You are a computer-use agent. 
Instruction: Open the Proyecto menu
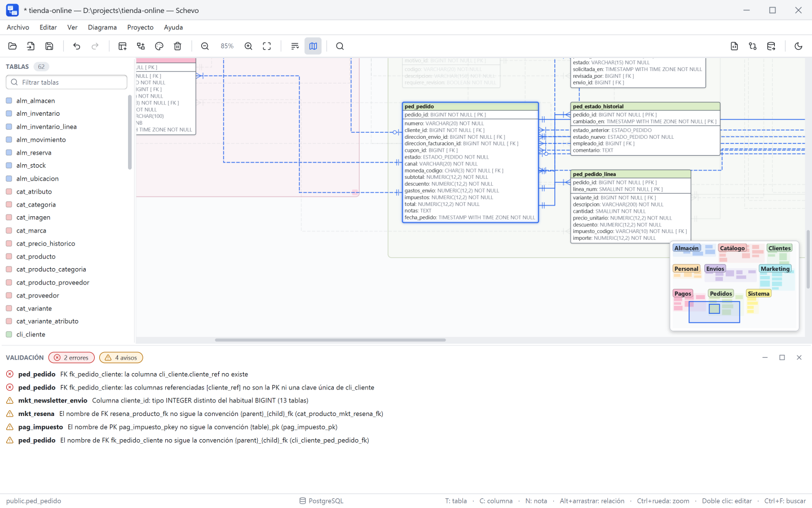tap(140, 27)
